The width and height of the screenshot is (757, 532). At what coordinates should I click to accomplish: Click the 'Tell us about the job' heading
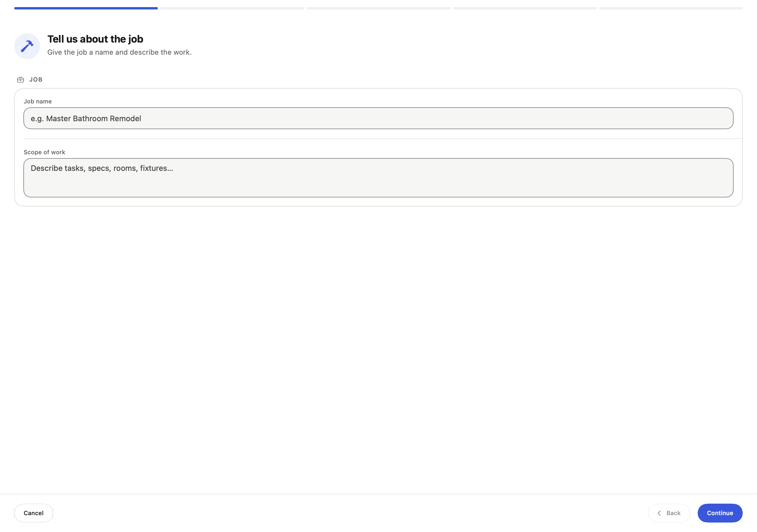pos(95,39)
